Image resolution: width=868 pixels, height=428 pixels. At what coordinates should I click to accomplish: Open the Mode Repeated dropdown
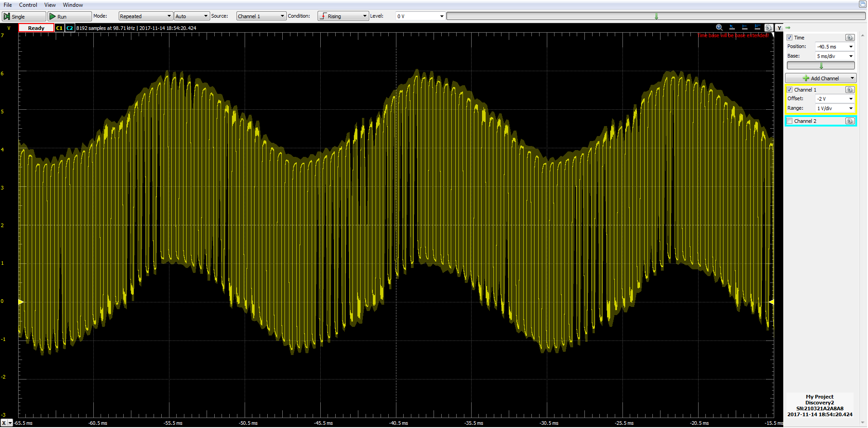(x=145, y=16)
